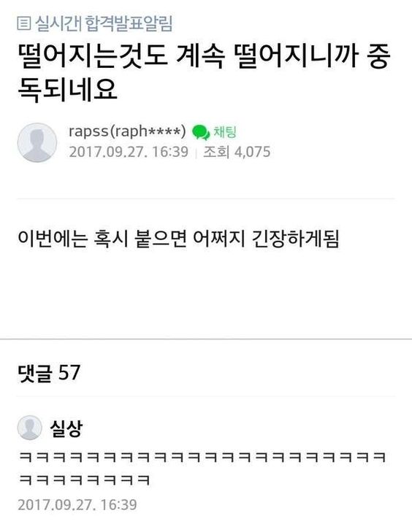Open the green chat bubble icon
The width and height of the screenshot is (412, 532).
tap(201, 133)
